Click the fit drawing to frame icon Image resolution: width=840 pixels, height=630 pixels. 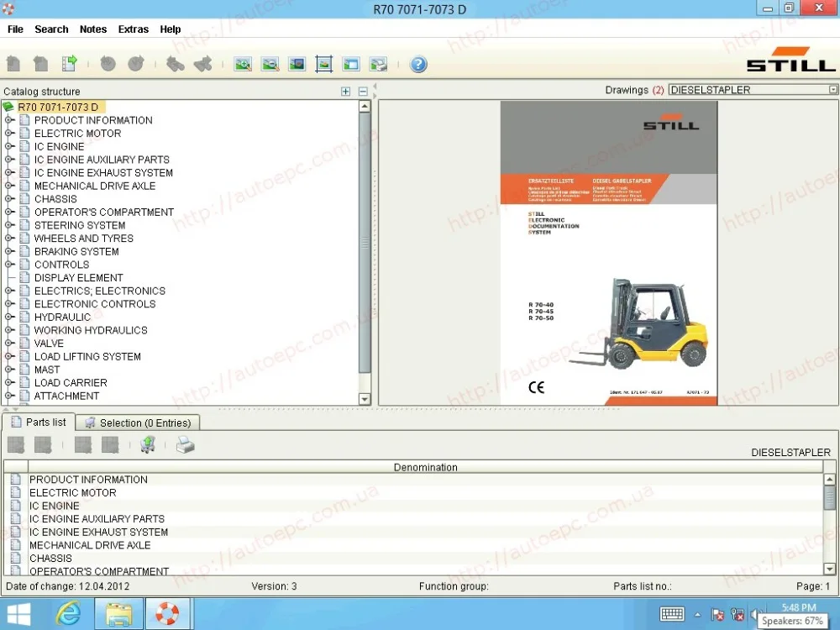click(x=323, y=64)
